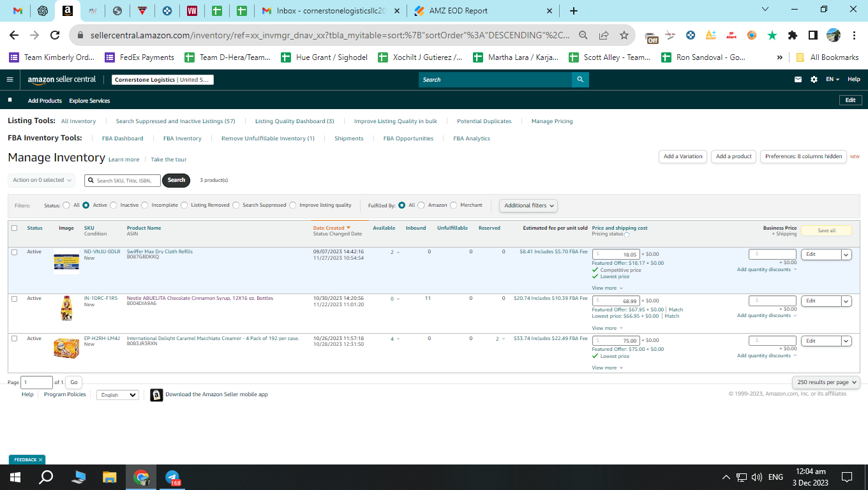Open Preferences: 8 columns hidden
This screenshot has height=490, width=868.
tap(804, 156)
